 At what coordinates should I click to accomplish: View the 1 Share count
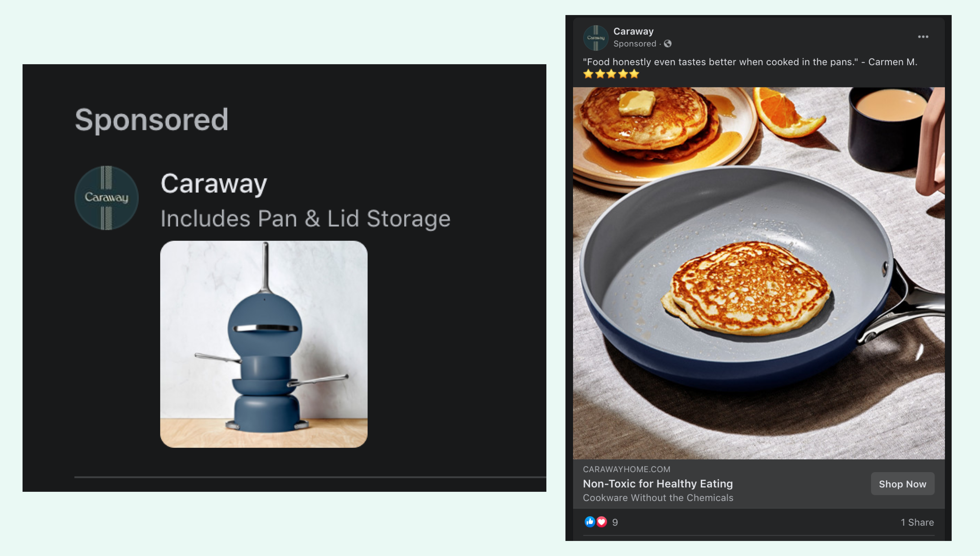pos(917,522)
